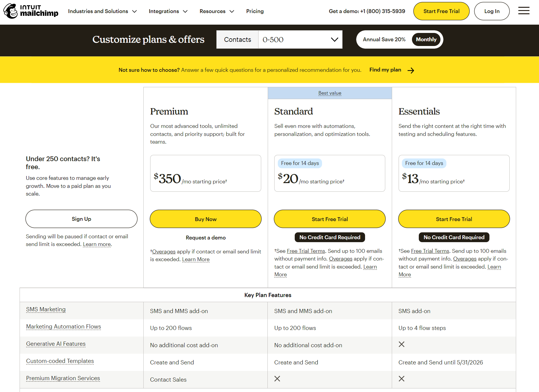Expand Industries and Solutions menu

[x=102, y=11]
